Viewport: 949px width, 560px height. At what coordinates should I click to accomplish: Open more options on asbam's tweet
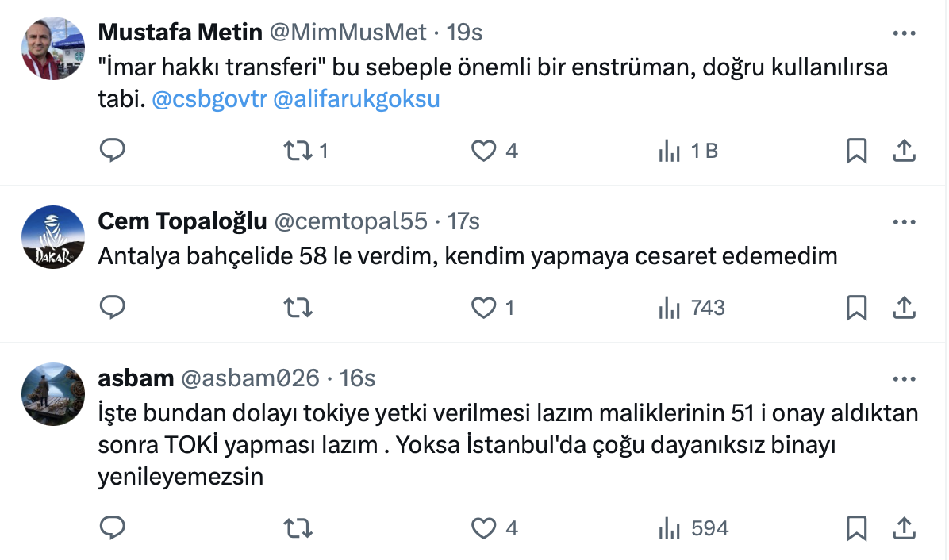pos(905,378)
